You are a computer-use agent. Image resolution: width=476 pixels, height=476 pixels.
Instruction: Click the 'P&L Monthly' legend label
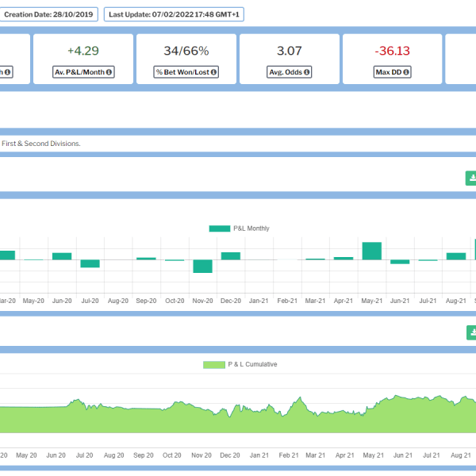pyautogui.click(x=251, y=228)
